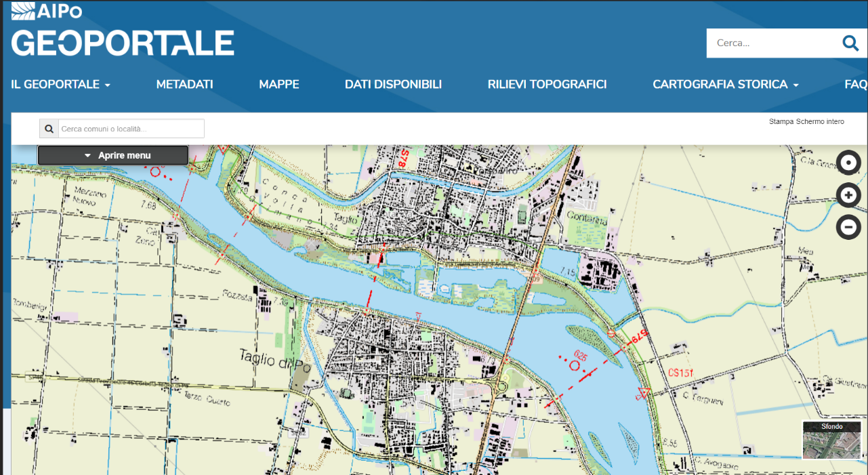Click the GEOPORTALE site logo
The height and width of the screenshot is (475, 868).
(123, 43)
